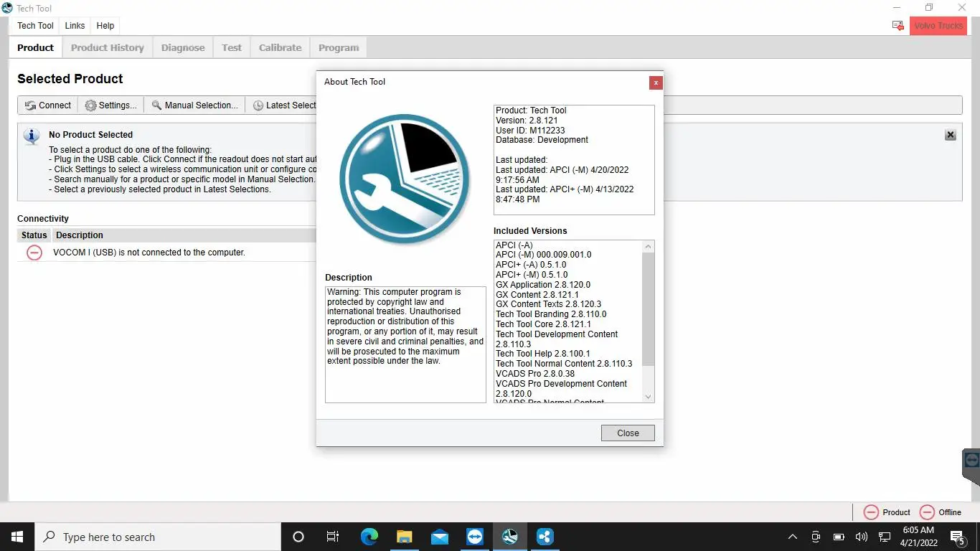Click the Latest Selections clock icon
Image resolution: width=980 pixels, height=551 pixels.
click(258, 105)
